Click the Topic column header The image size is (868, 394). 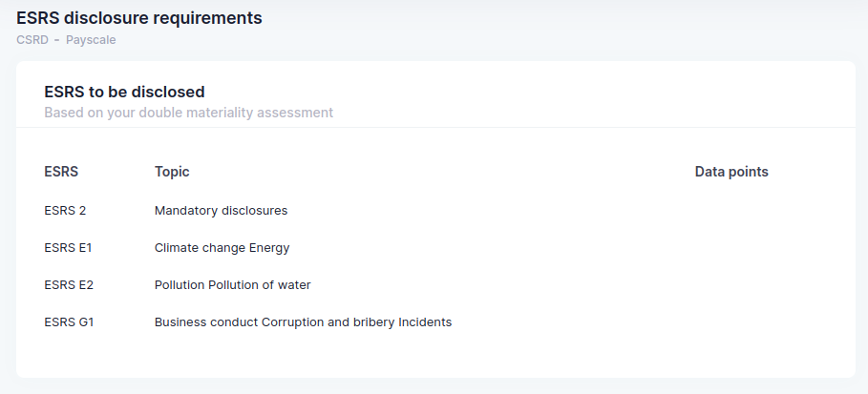(x=172, y=172)
